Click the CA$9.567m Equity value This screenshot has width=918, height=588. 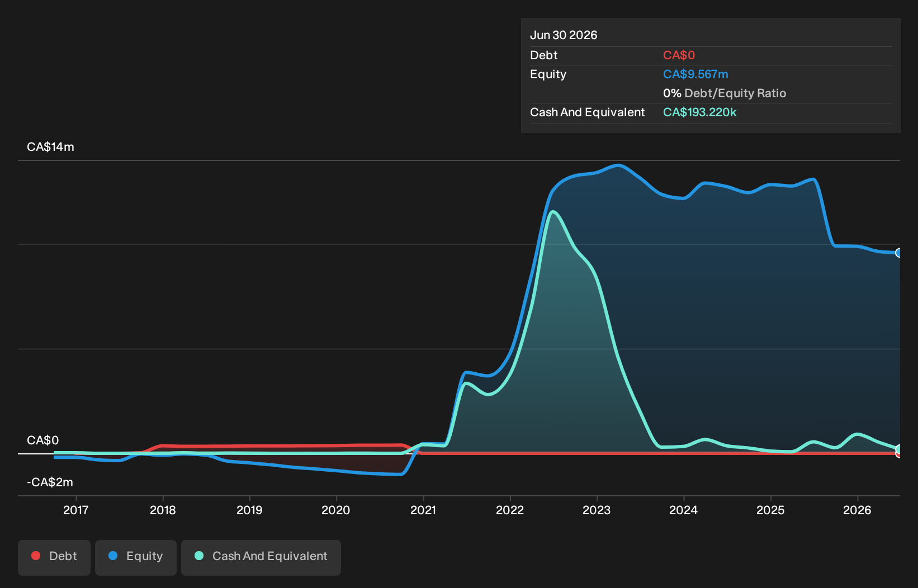tap(695, 74)
